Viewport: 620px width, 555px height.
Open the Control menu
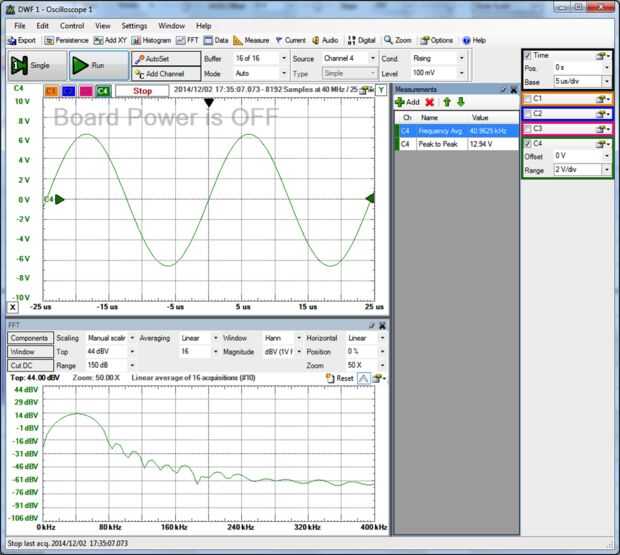coord(72,25)
